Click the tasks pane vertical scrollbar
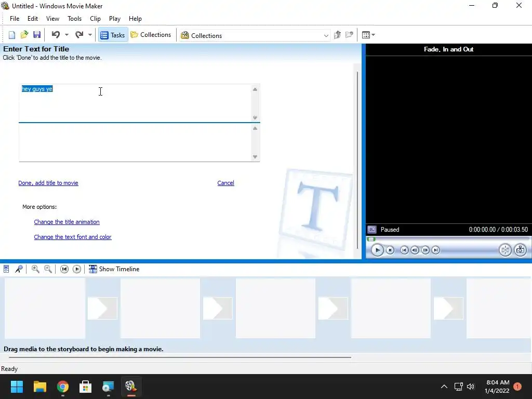Viewport: 532px width, 399px height. coord(357,159)
